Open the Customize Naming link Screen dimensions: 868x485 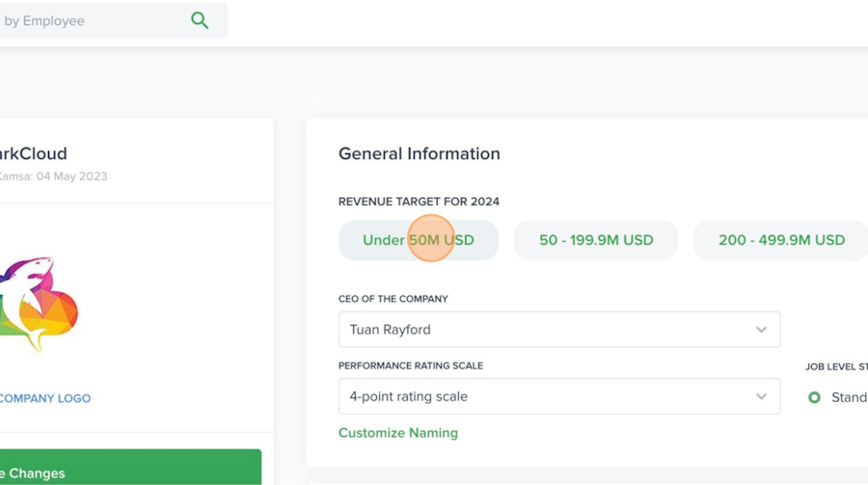coord(397,433)
